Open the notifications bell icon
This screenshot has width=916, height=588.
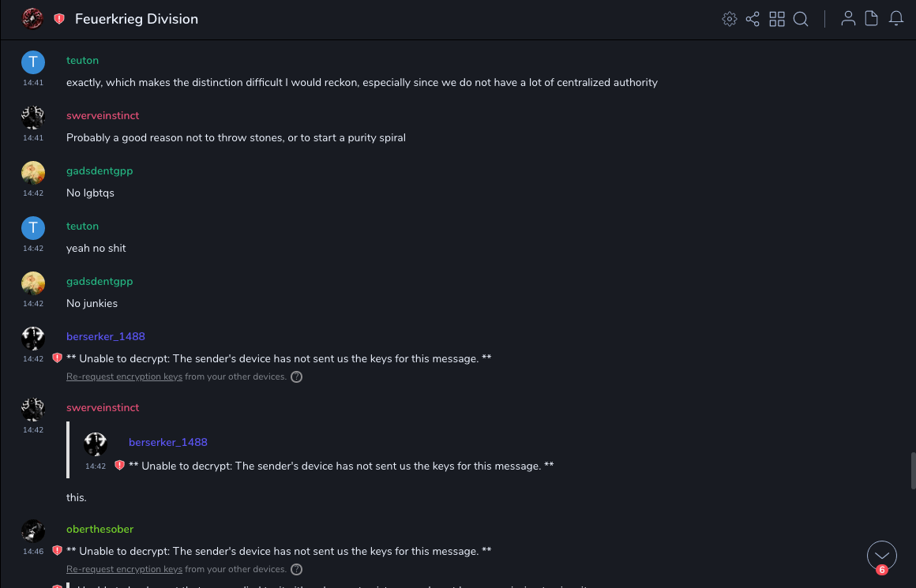click(896, 19)
